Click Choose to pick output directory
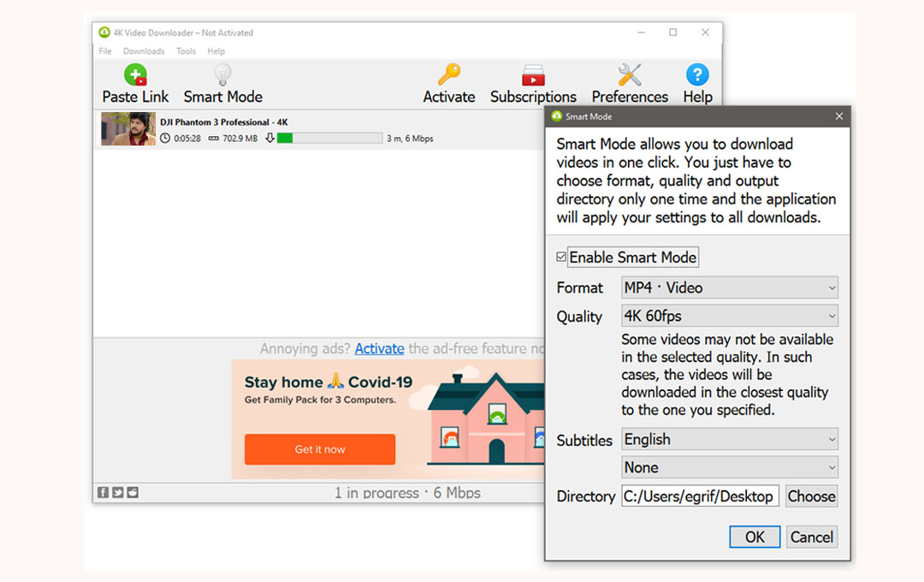The width and height of the screenshot is (924, 582). 811,496
